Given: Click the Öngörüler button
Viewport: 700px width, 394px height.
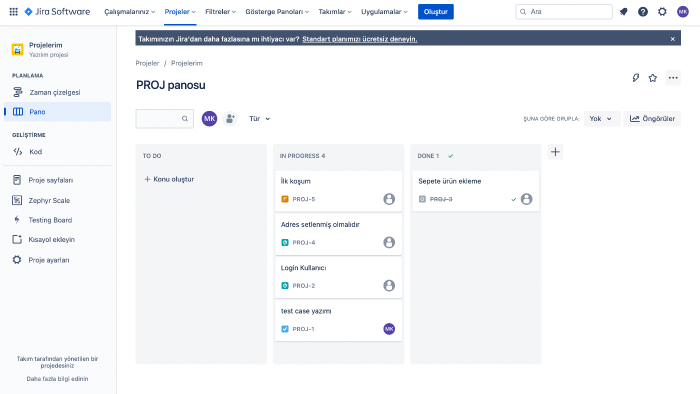Looking at the screenshot, I should 652,119.
